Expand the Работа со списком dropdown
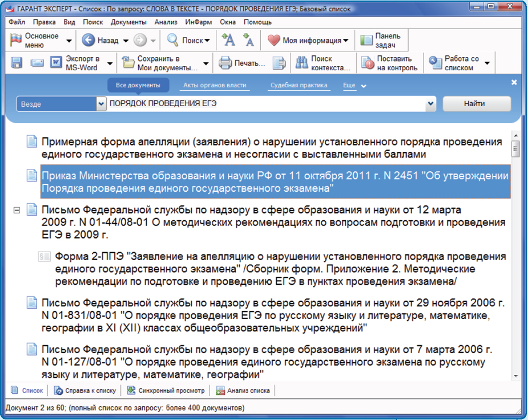Image resolution: width=528 pixels, height=420 pixels. tap(487, 63)
